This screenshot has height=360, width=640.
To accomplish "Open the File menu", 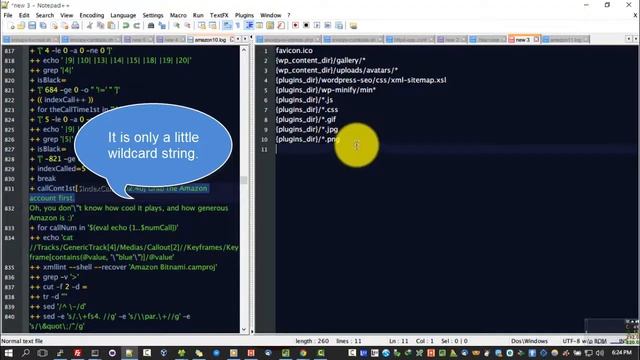I will [x=8, y=15].
